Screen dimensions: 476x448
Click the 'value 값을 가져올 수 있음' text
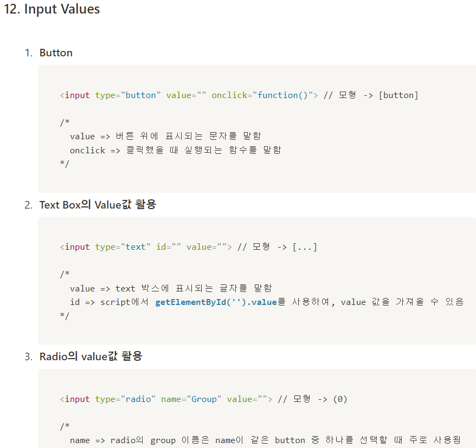(402, 302)
